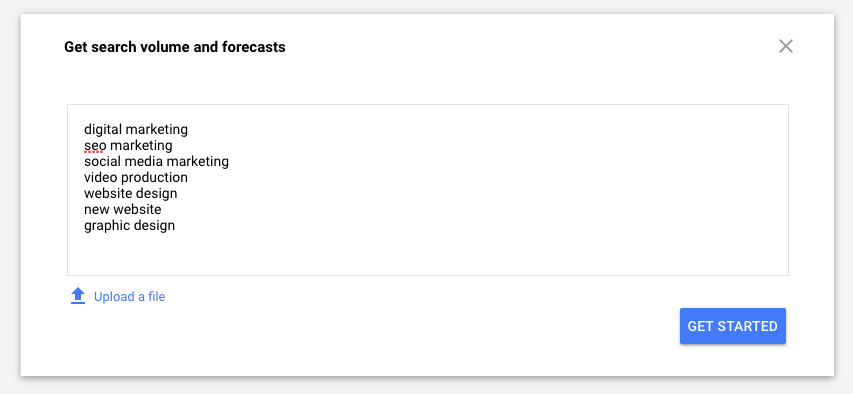This screenshot has width=853, height=394.
Task: Click the red-underlined word seo
Action: [95, 146]
